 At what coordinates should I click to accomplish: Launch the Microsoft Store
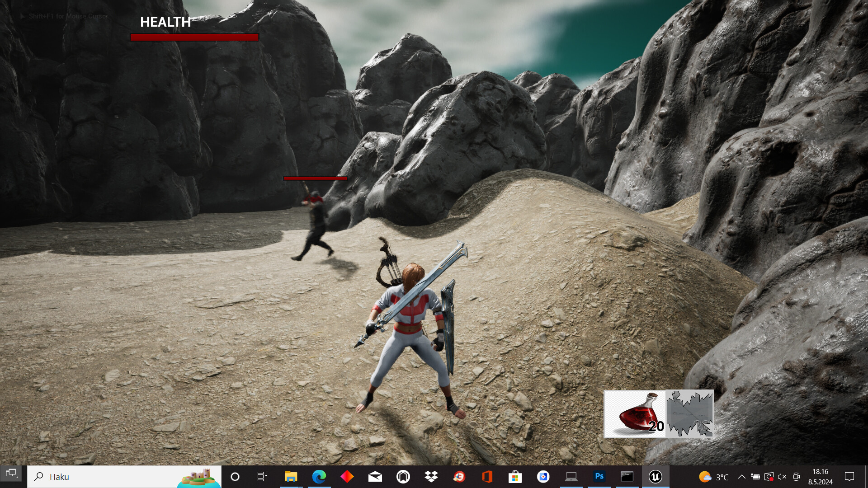[x=515, y=477]
